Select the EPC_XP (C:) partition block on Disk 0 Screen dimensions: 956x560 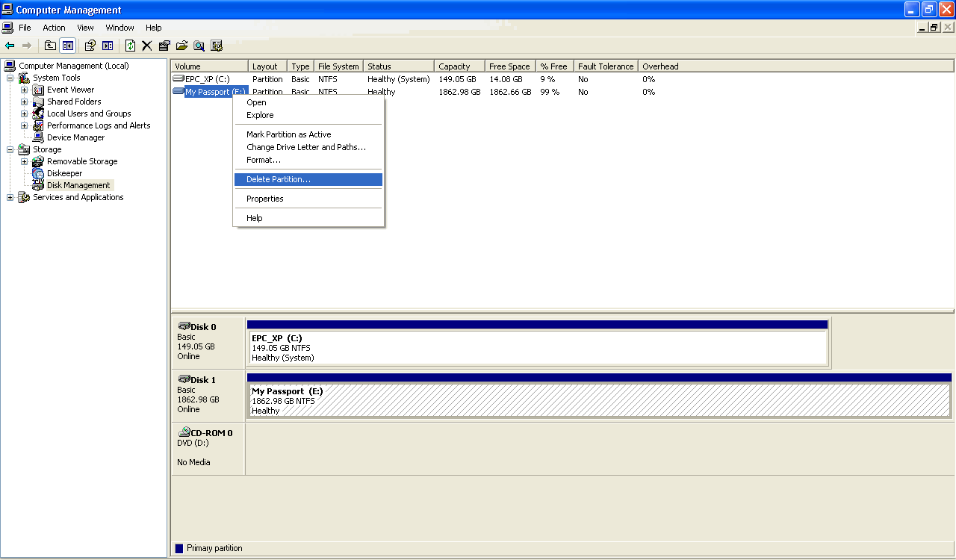click(x=537, y=348)
